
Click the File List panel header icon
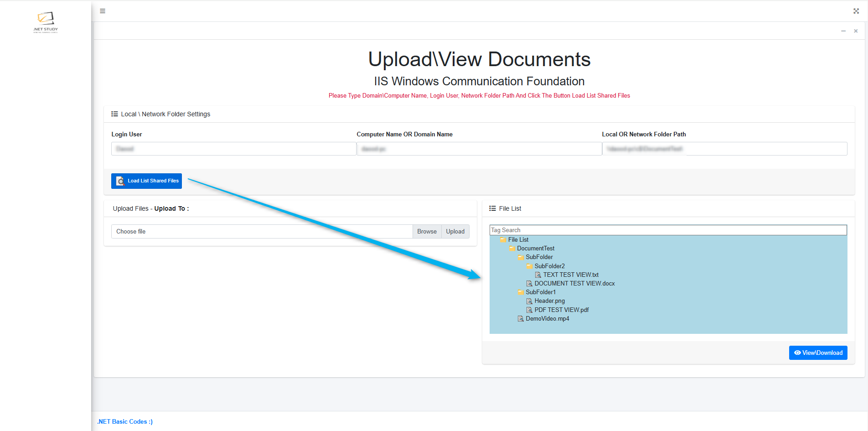[x=493, y=208]
